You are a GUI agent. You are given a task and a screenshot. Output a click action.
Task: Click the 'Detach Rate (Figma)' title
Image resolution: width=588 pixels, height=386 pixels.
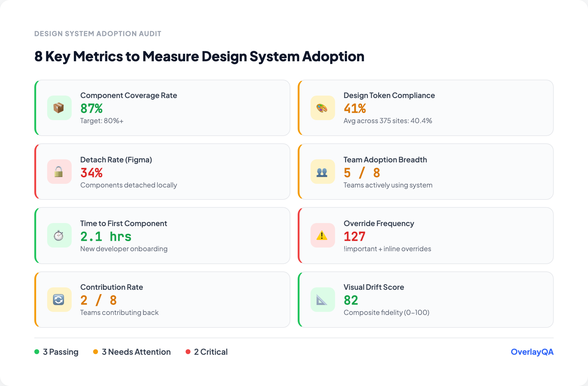116,160
